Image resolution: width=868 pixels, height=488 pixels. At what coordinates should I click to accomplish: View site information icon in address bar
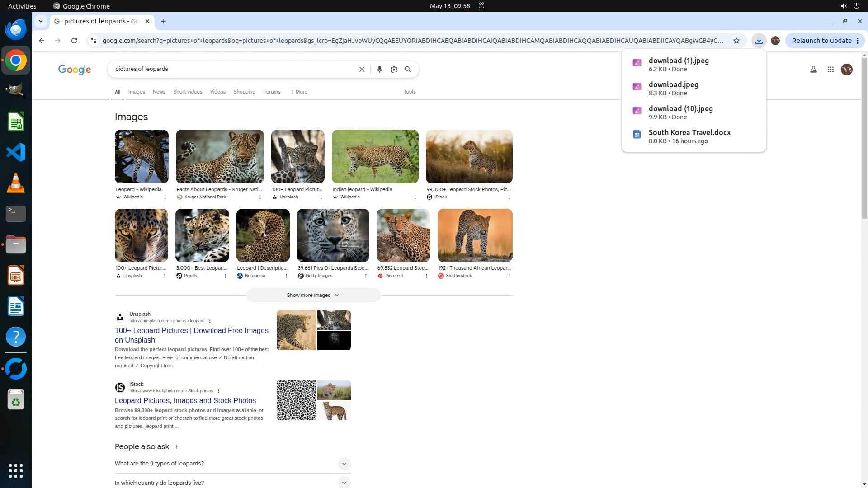(94, 41)
